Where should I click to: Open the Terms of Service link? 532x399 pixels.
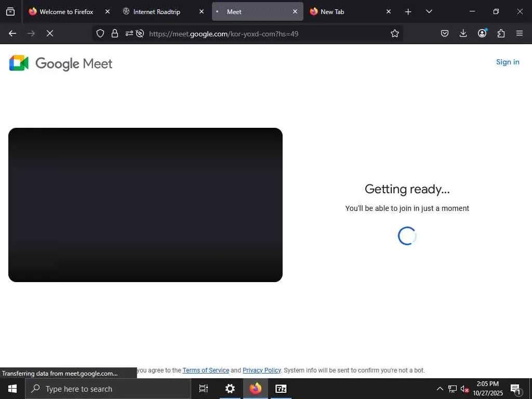206,370
